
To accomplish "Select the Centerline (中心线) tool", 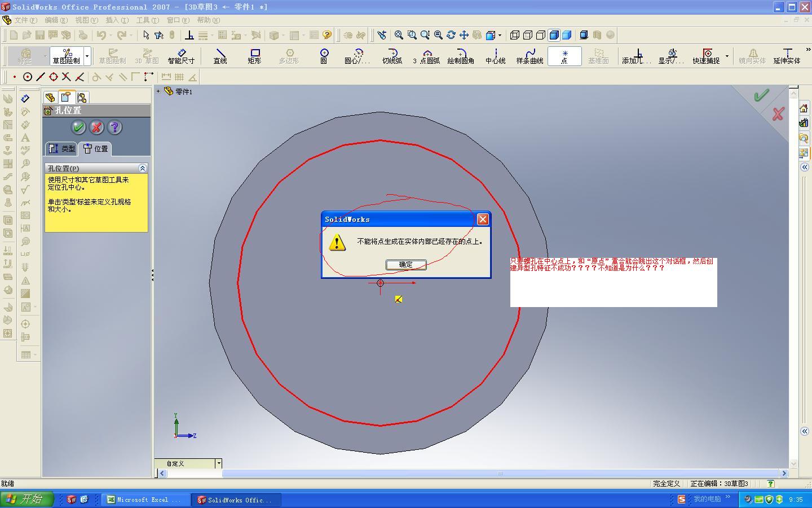I will pos(496,56).
